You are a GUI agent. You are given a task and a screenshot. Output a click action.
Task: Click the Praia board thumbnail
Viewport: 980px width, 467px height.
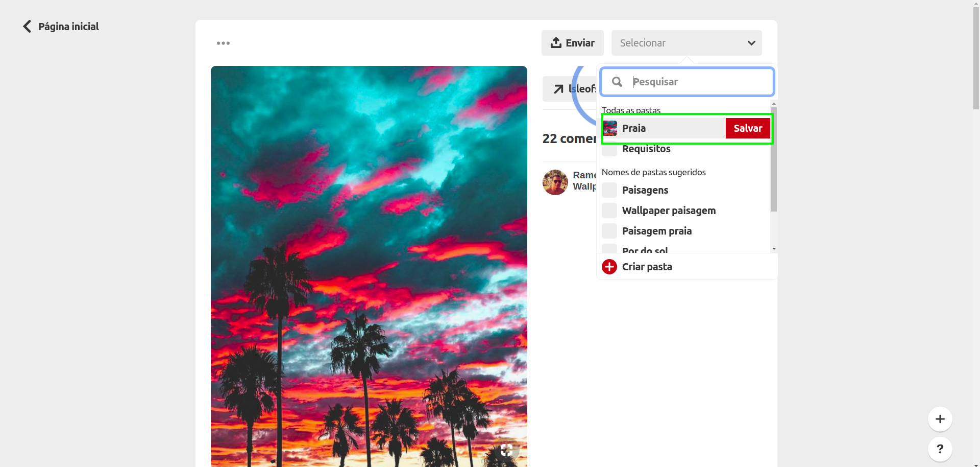[610, 128]
